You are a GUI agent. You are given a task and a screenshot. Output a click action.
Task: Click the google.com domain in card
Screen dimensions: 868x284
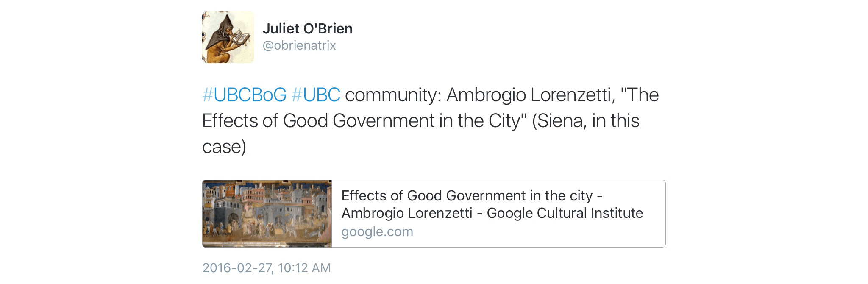(377, 232)
